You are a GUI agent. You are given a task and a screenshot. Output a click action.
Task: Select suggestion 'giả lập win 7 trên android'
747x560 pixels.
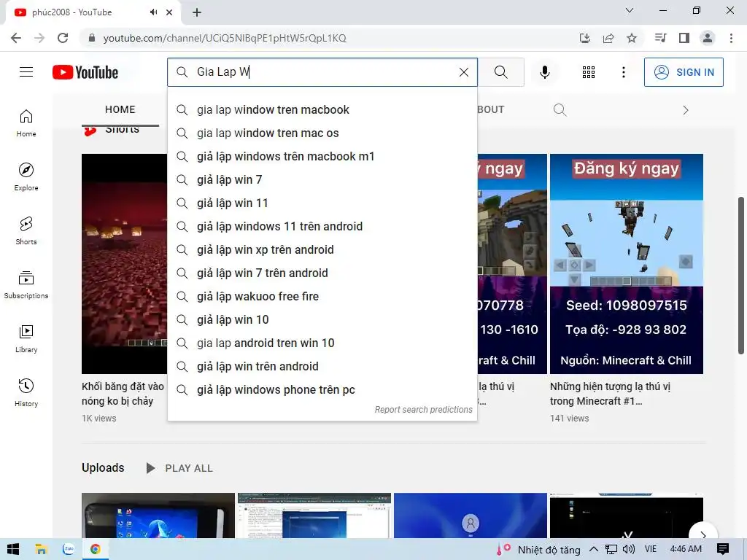click(322, 273)
